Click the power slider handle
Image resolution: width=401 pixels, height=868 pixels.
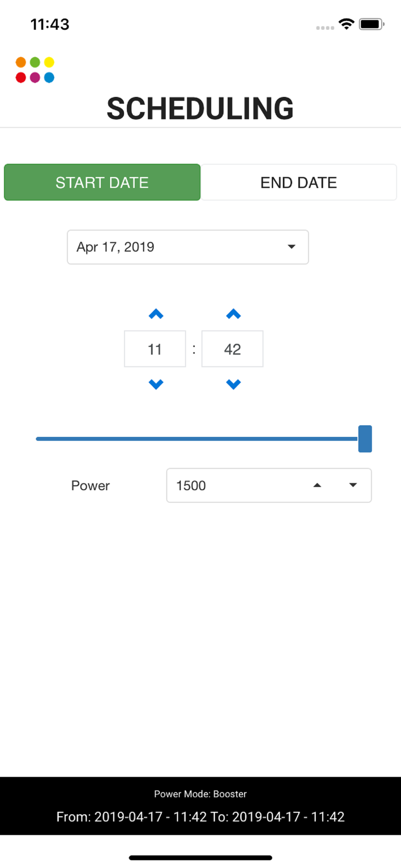pos(365,439)
